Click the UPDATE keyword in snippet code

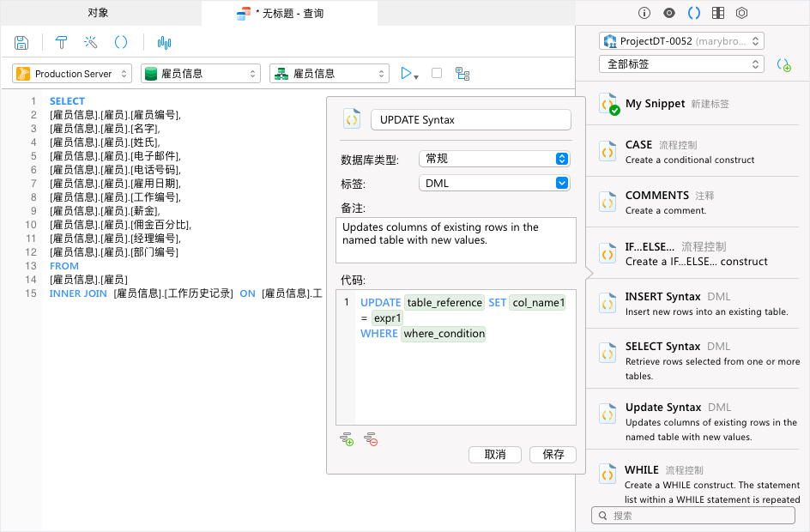pos(381,303)
